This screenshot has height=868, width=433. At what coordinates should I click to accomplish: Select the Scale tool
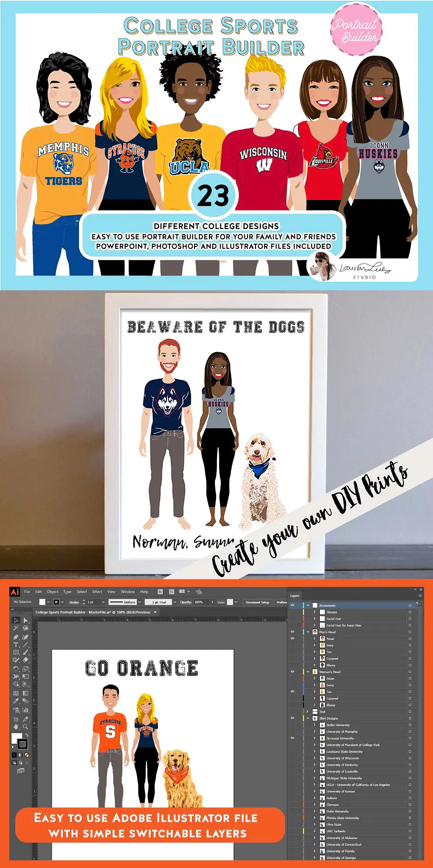point(26,668)
